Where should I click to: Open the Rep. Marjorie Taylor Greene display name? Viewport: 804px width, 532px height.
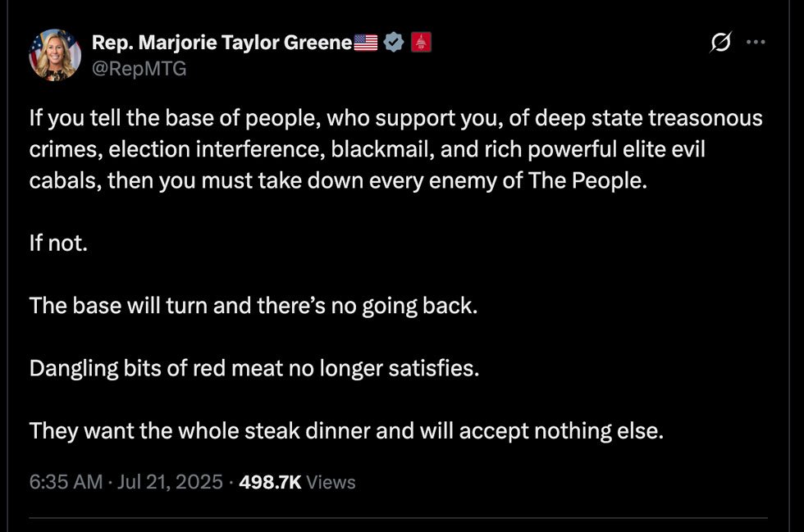coord(222,43)
